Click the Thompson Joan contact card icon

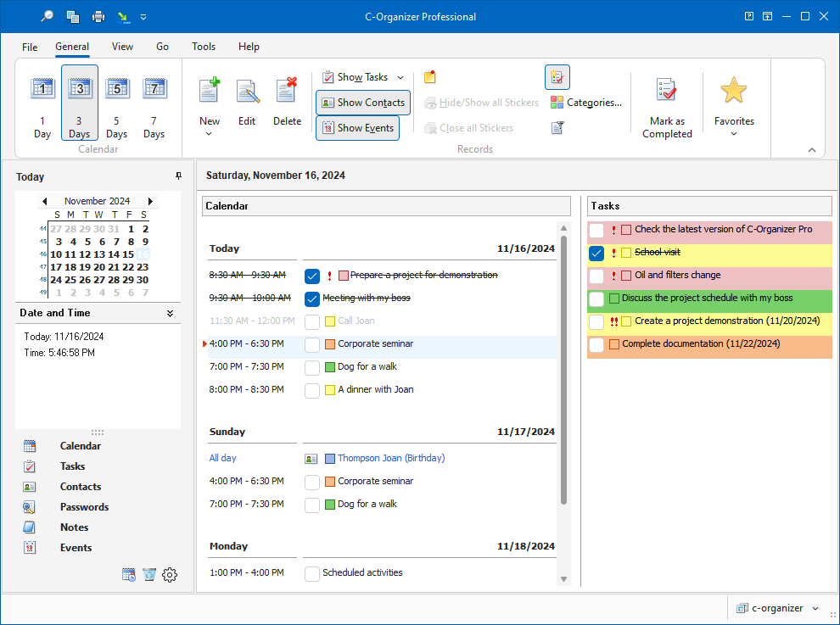pos(311,459)
